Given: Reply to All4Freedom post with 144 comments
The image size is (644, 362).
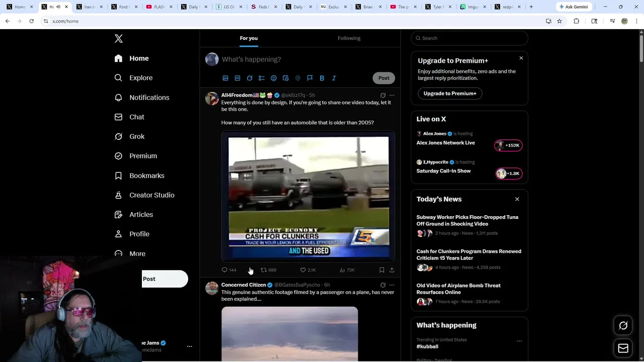Looking at the screenshot, I should coord(229,270).
